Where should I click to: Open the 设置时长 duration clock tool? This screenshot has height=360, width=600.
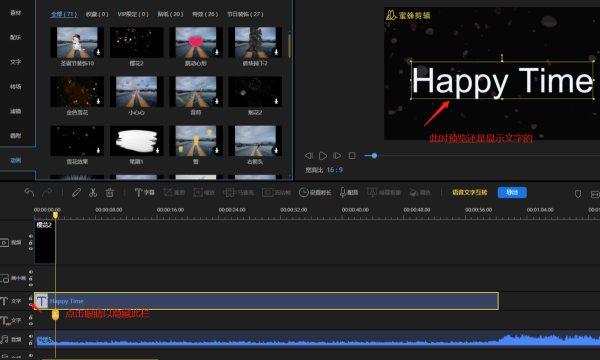(x=315, y=192)
